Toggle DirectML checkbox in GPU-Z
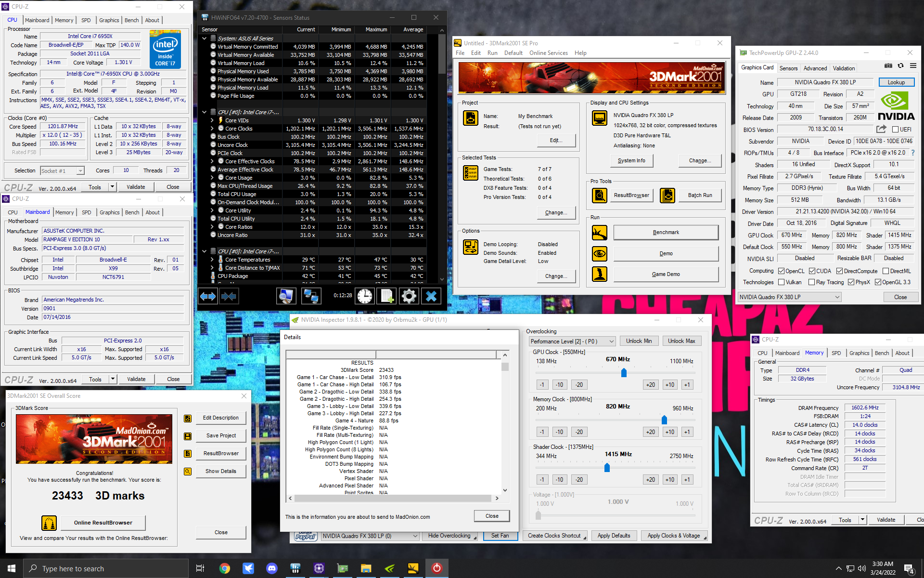 point(886,271)
